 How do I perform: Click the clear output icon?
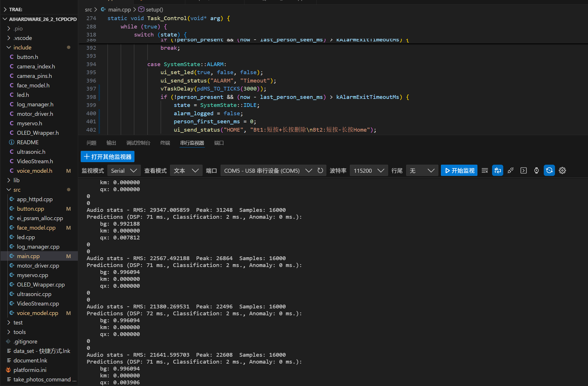pyautogui.click(x=485, y=170)
